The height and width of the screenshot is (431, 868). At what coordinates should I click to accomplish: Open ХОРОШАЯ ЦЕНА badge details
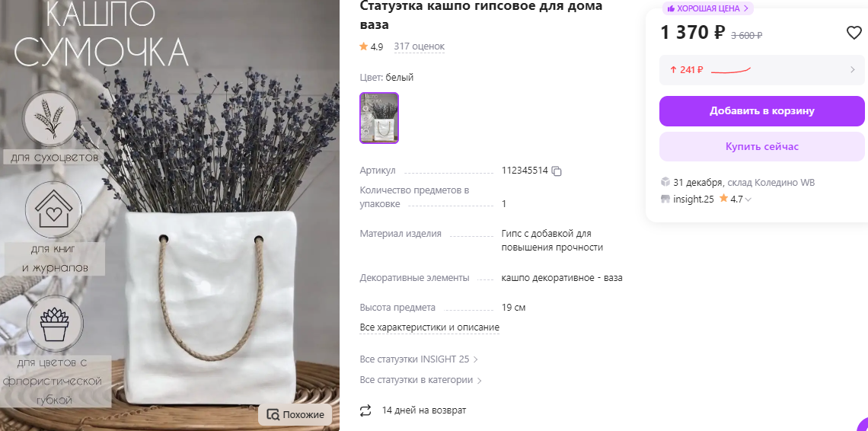pos(708,8)
